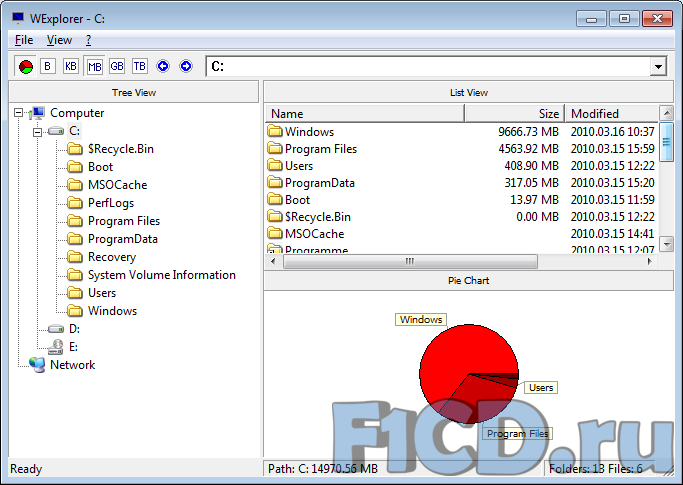Image resolution: width=683 pixels, height=485 pixels.
Task: Select the C: drive icon in the tree
Action: (56, 131)
